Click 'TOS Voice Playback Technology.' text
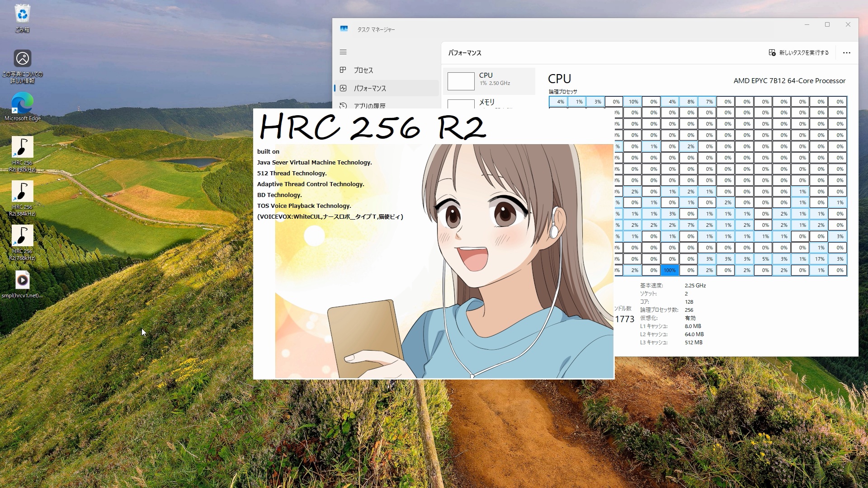 click(304, 206)
